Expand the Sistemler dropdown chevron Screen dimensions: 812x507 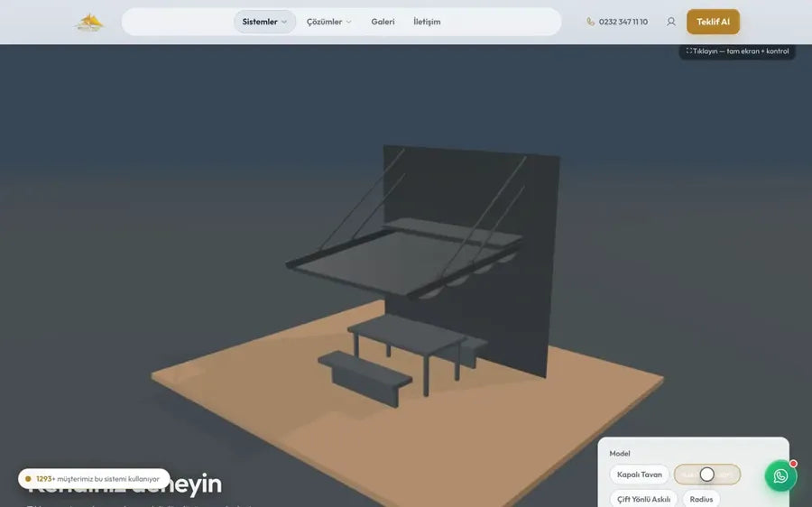tap(284, 22)
